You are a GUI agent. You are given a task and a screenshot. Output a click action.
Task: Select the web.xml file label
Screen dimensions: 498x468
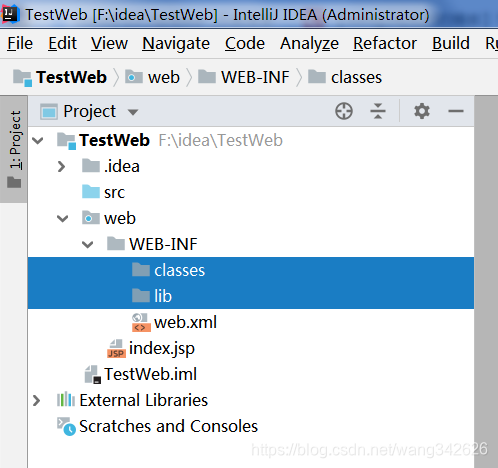coord(185,322)
